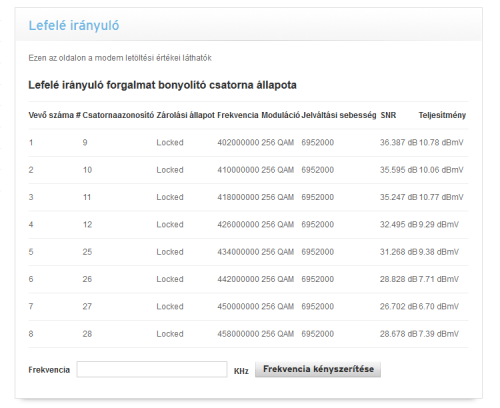Click 256 QAM in the 434000000 row
This screenshot has height=408, width=500.
[278, 252]
